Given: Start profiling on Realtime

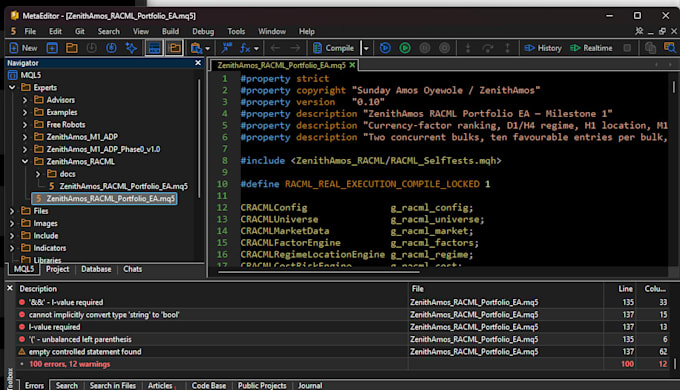Looking at the screenshot, I should click(x=591, y=48).
